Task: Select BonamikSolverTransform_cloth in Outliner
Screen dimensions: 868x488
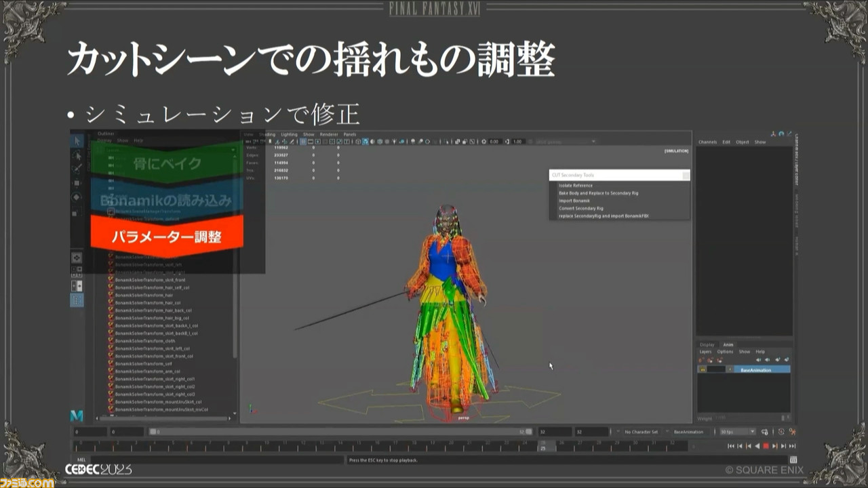Action: point(145,340)
